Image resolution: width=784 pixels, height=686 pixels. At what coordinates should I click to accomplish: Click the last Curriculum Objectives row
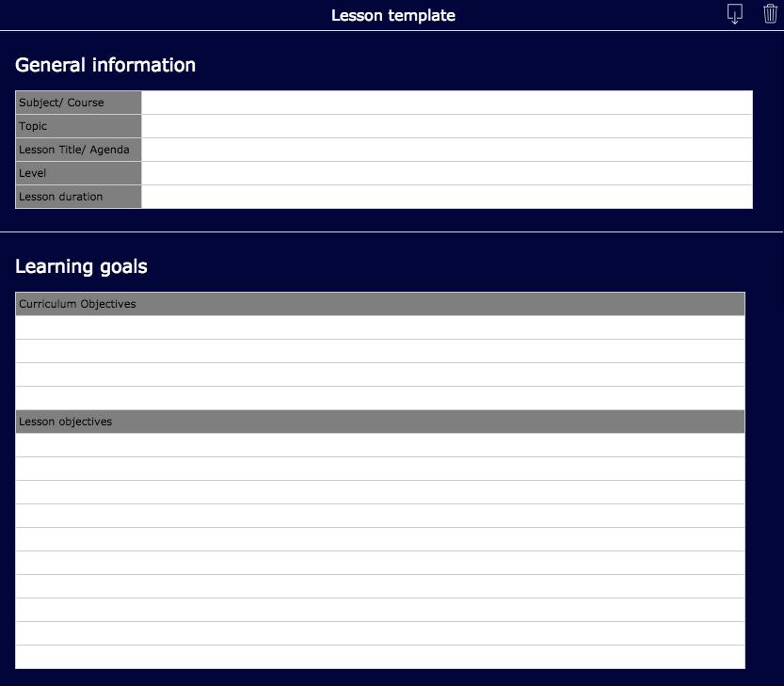click(x=380, y=398)
